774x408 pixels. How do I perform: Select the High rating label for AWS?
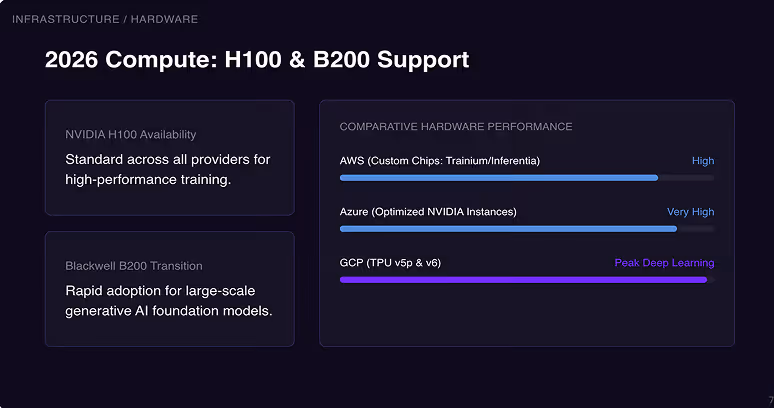pos(703,161)
